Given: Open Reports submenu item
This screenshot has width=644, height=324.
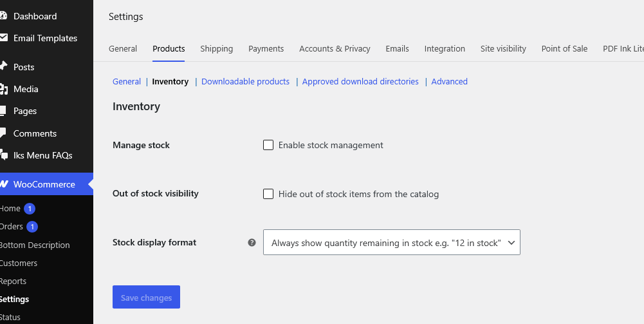Looking at the screenshot, I should point(13,281).
